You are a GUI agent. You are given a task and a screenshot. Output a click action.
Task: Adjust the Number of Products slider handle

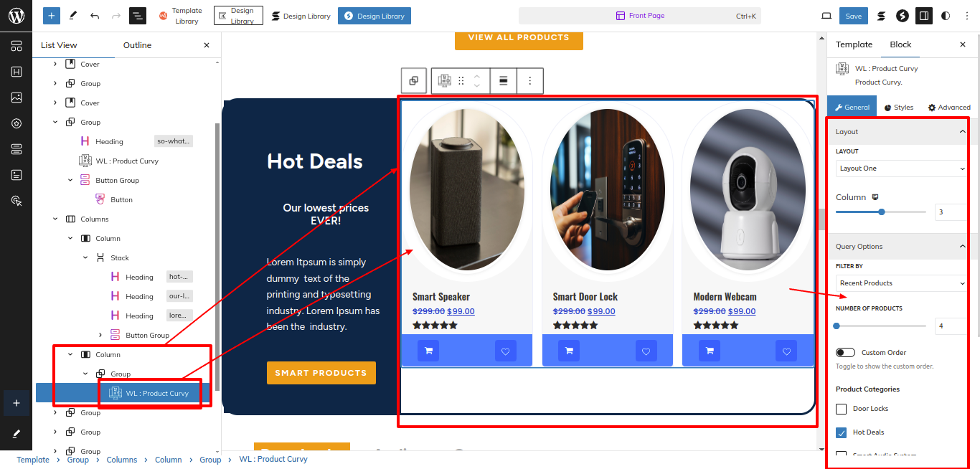tap(837, 326)
